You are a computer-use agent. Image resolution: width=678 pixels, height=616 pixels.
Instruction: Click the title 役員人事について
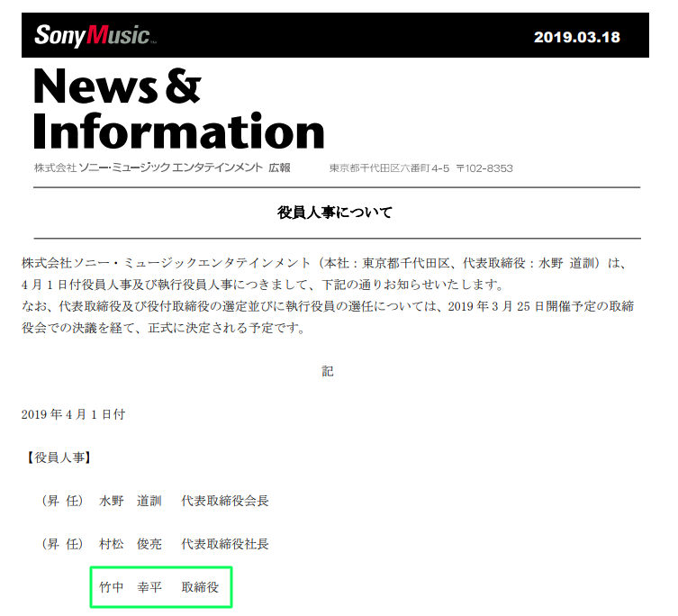(x=335, y=213)
